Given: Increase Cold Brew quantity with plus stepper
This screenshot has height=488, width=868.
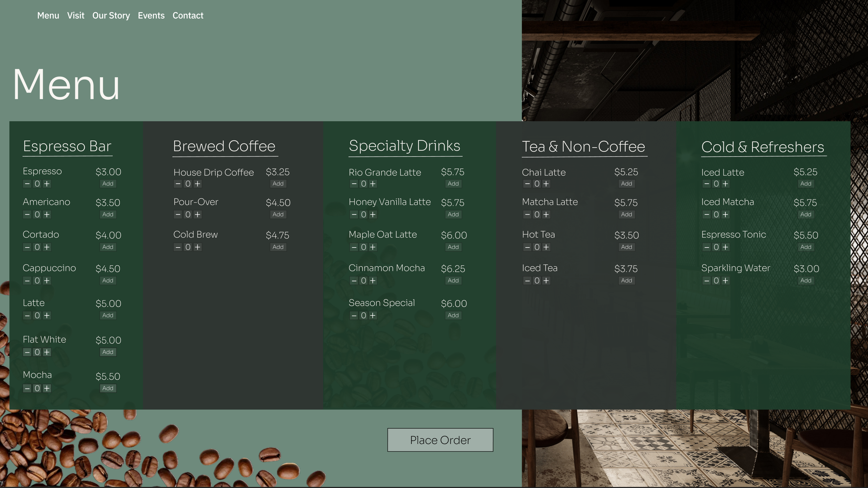Looking at the screenshot, I should [x=197, y=247].
